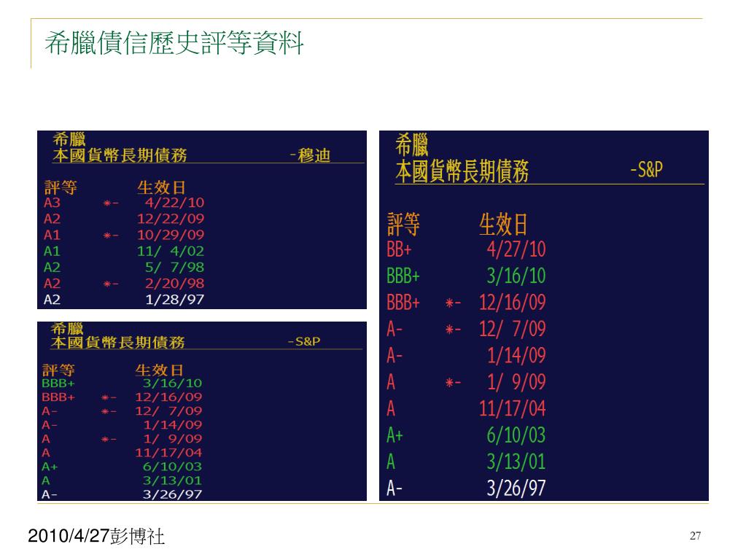Image resolution: width=746 pixels, height=560 pixels.
Task: Click 11/17/04 in the enlarged S&P table
Action: [513, 409]
